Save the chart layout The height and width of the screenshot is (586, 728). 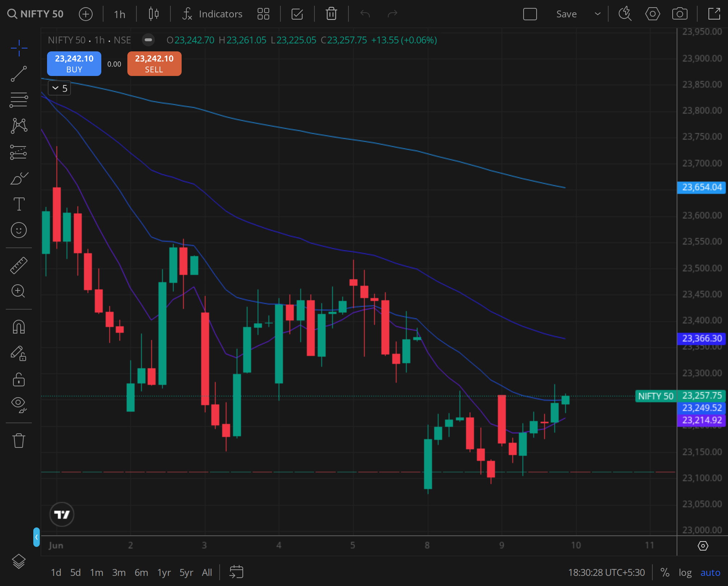pyautogui.click(x=566, y=14)
